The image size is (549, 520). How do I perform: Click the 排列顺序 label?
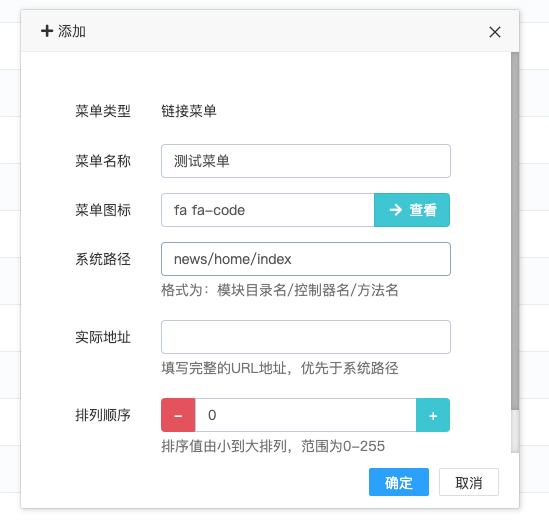click(103, 415)
